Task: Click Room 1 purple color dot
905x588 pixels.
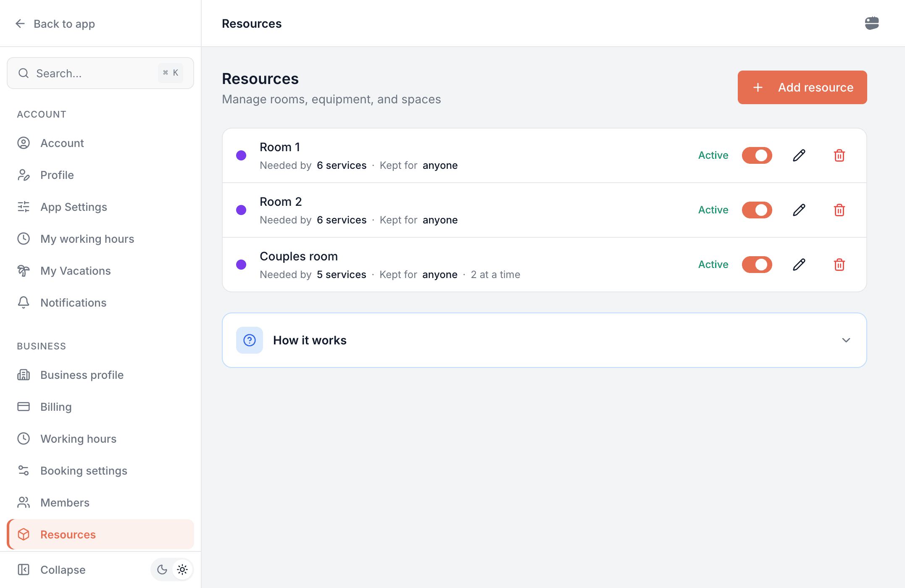Action: (x=241, y=155)
